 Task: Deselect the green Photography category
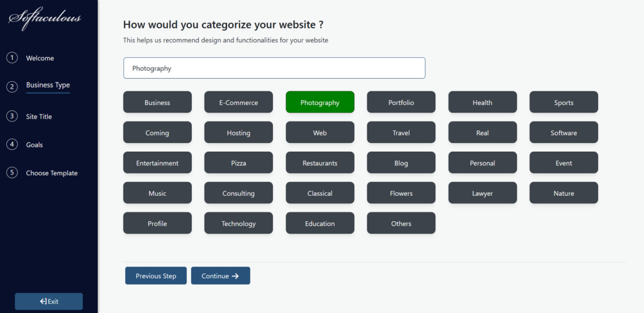coord(320,102)
